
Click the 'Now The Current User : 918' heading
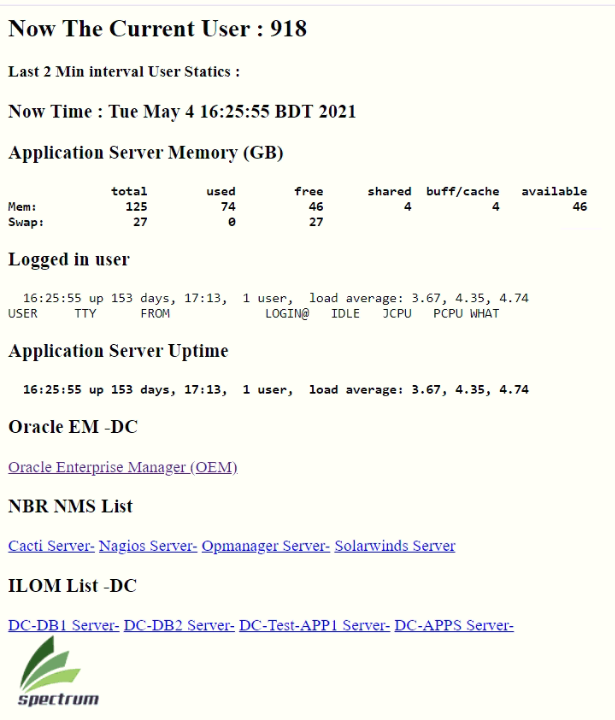[x=157, y=29]
